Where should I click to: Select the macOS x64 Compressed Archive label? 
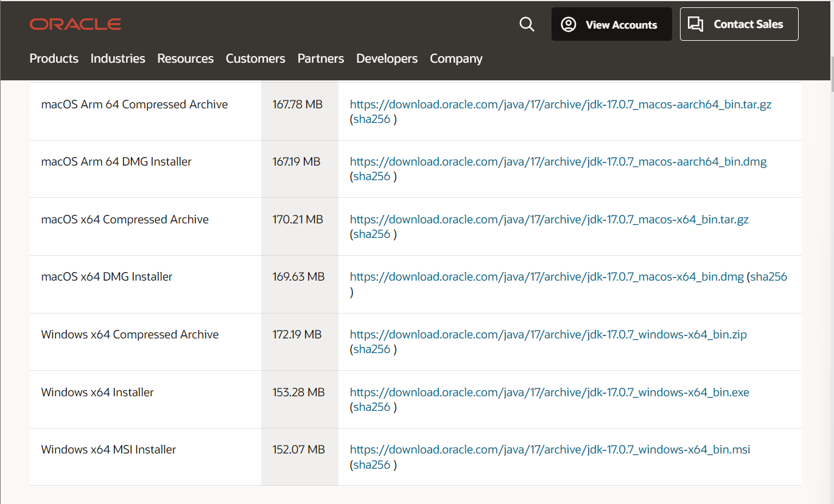coord(125,219)
